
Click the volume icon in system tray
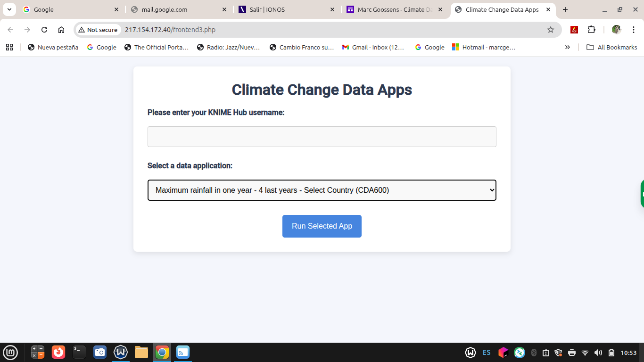click(598, 353)
